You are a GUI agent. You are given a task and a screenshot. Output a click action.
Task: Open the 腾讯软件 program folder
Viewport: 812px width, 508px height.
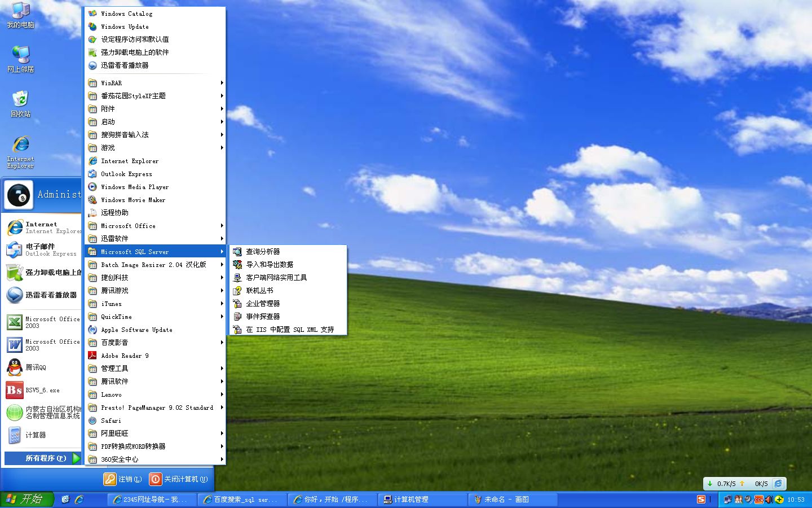point(155,382)
